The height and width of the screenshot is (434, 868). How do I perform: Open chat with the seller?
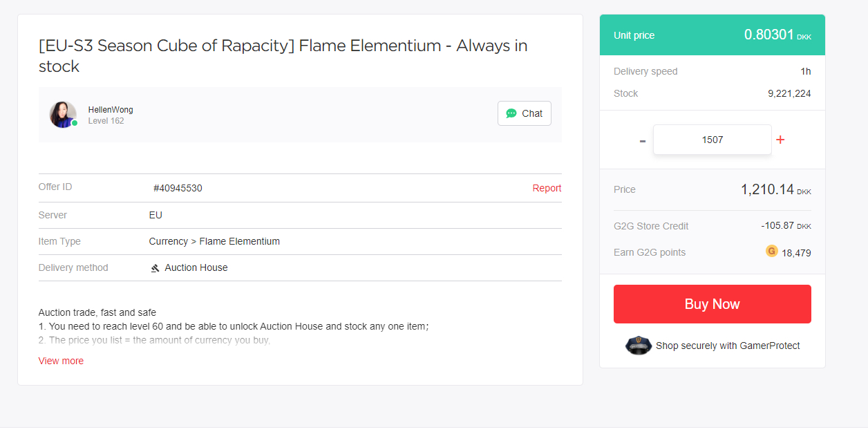tap(525, 113)
